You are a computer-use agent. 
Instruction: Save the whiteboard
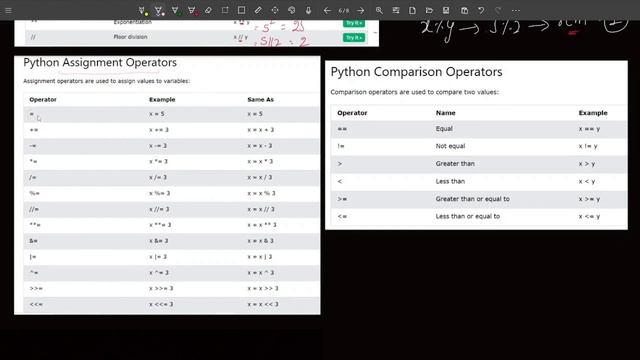coord(446,10)
